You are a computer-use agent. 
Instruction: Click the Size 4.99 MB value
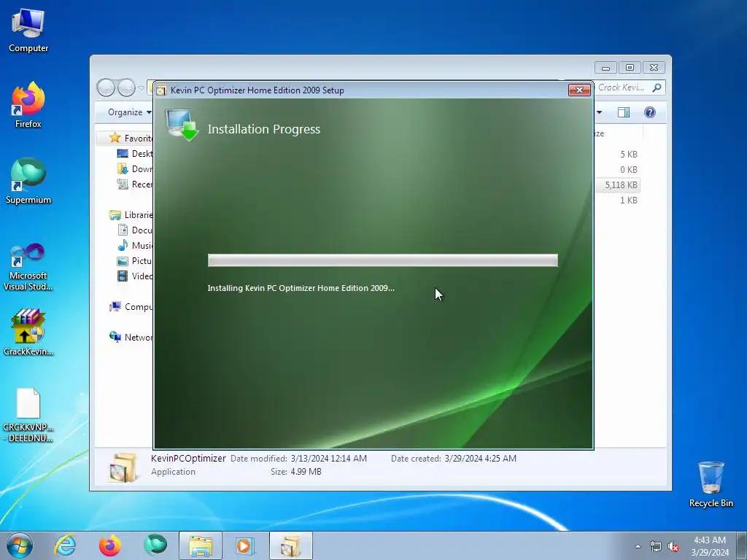coord(306,472)
